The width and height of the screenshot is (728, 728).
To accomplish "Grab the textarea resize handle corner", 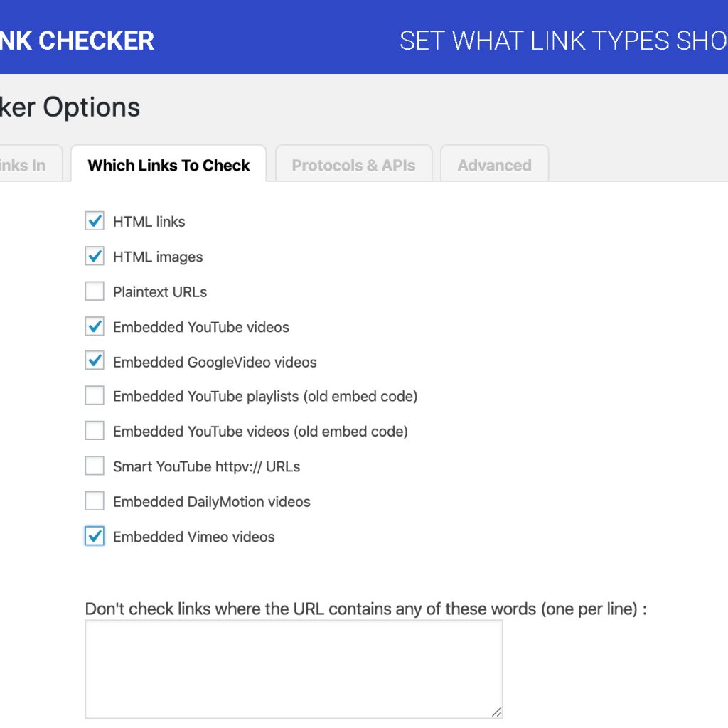I will 496,712.
